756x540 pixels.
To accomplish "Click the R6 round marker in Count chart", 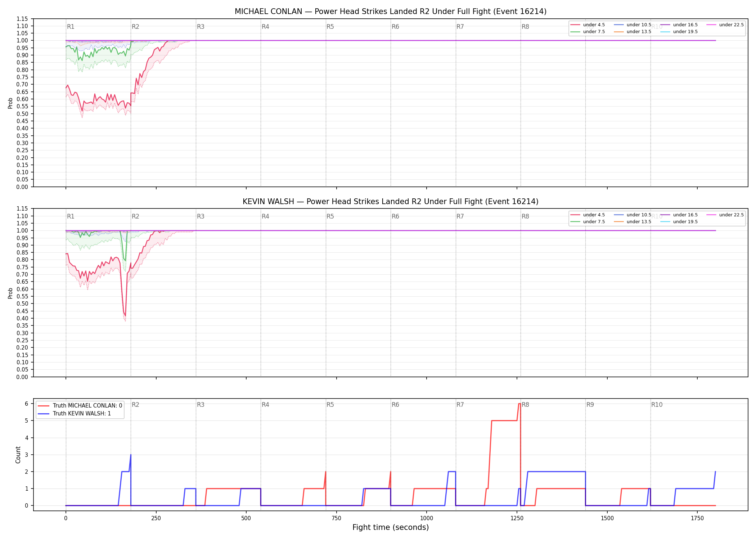I will (x=395, y=405).
